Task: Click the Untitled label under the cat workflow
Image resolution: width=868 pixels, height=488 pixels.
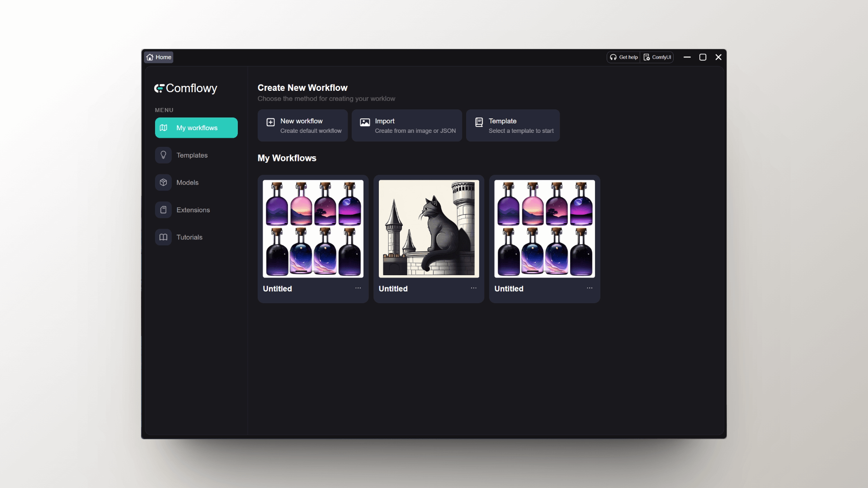Action: coord(393,289)
